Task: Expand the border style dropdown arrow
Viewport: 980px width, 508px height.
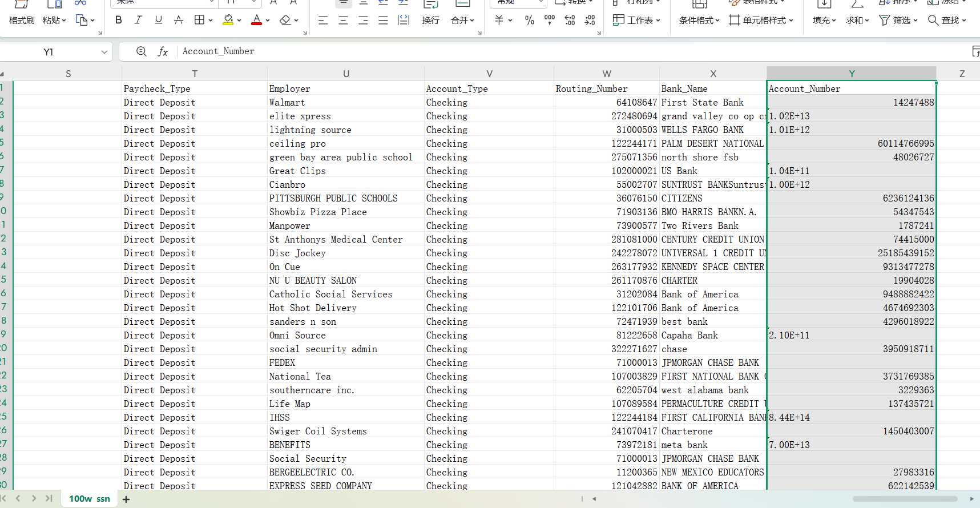Action: 211,21
